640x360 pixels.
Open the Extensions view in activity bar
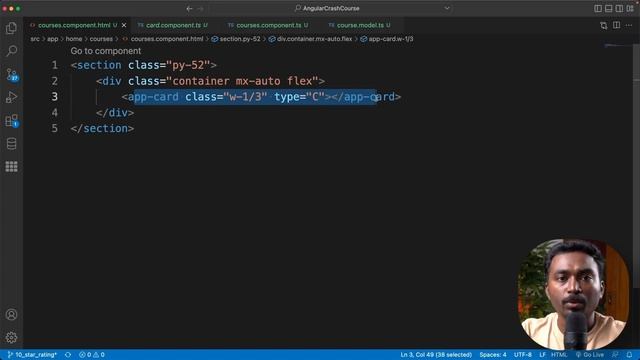click(x=11, y=120)
